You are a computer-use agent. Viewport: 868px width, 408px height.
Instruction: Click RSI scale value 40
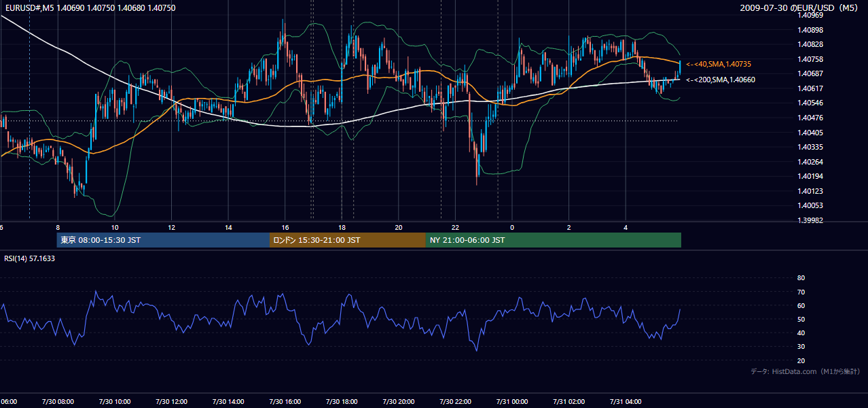click(801, 333)
